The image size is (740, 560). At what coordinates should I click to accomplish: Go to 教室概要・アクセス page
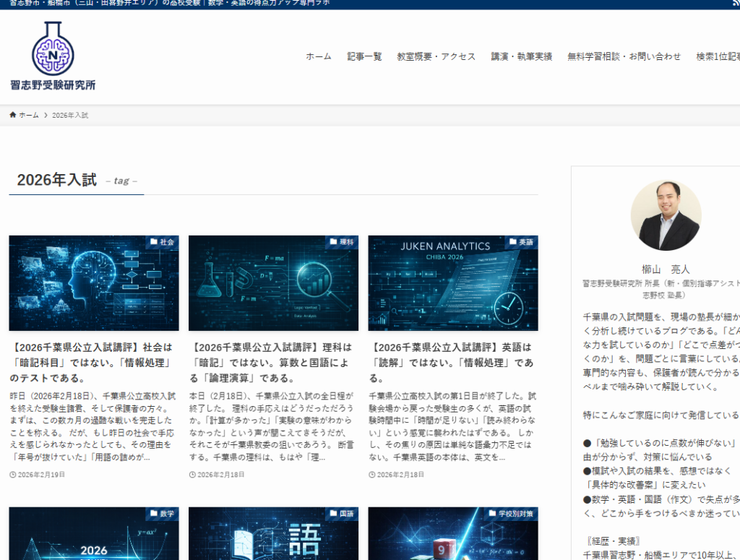[436, 56]
